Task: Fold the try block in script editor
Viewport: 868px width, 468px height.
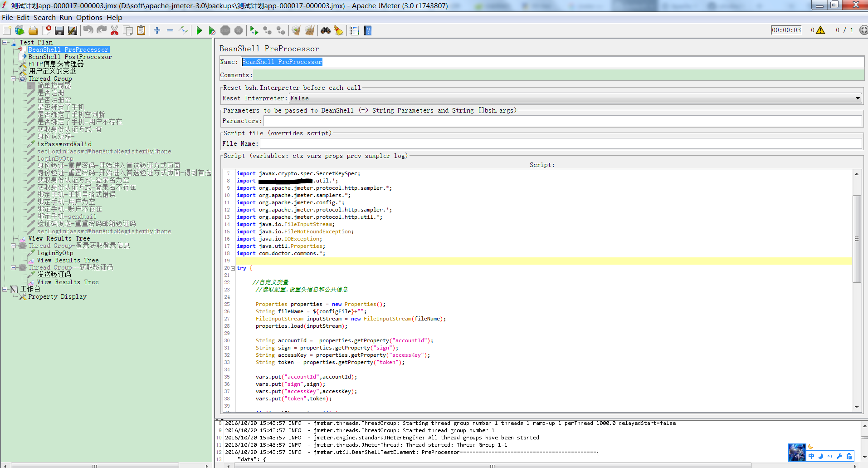Action: click(x=233, y=268)
